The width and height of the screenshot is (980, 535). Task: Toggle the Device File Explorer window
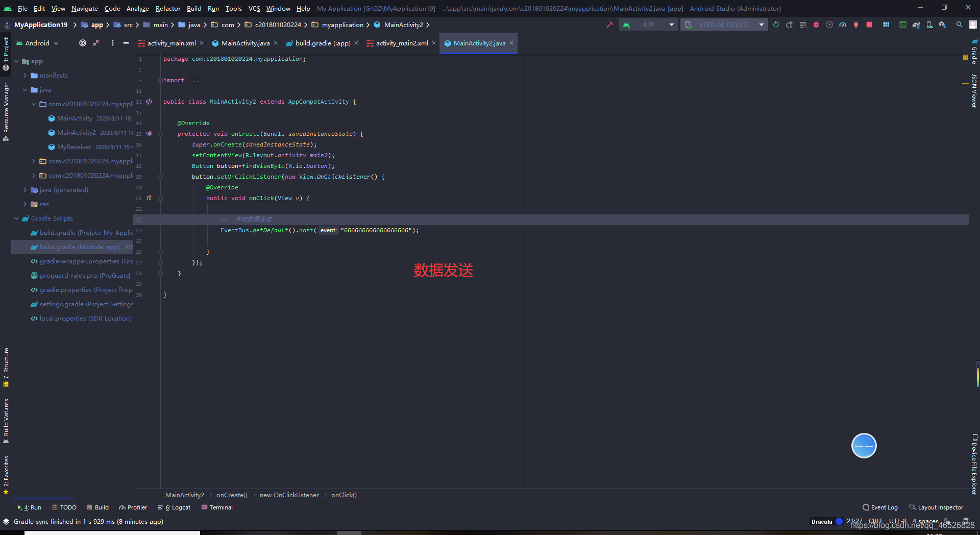point(974,464)
